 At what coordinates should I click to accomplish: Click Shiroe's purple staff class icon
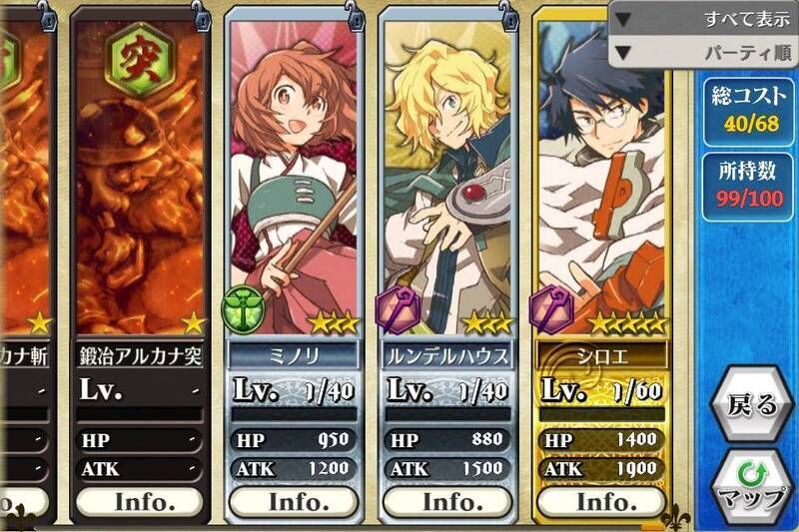(552, 309)
